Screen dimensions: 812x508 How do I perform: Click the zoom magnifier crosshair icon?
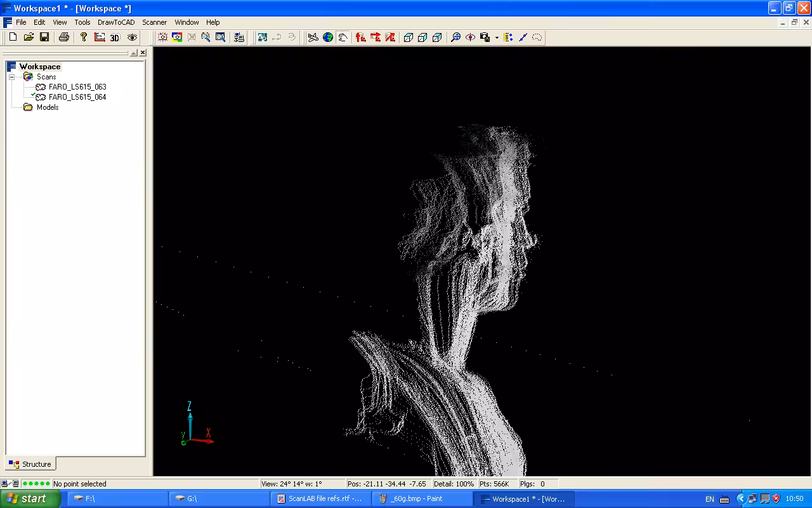coord(455,37)
